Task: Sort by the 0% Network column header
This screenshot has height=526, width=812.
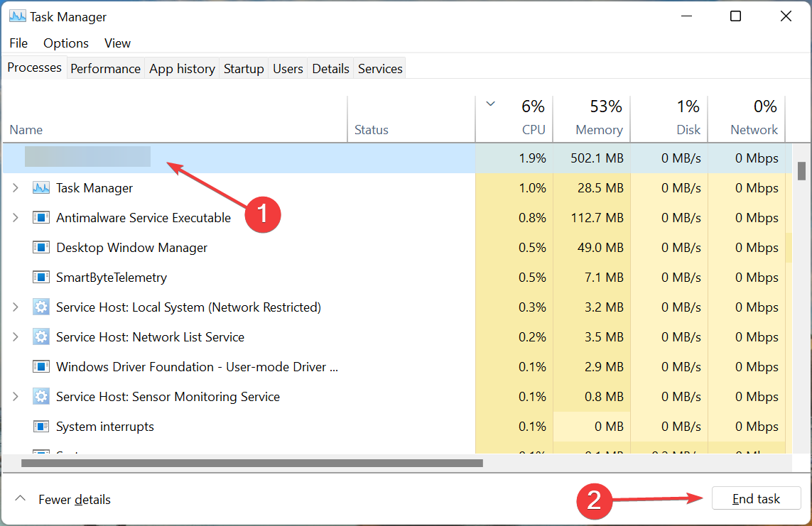Action: coord(746,119)
